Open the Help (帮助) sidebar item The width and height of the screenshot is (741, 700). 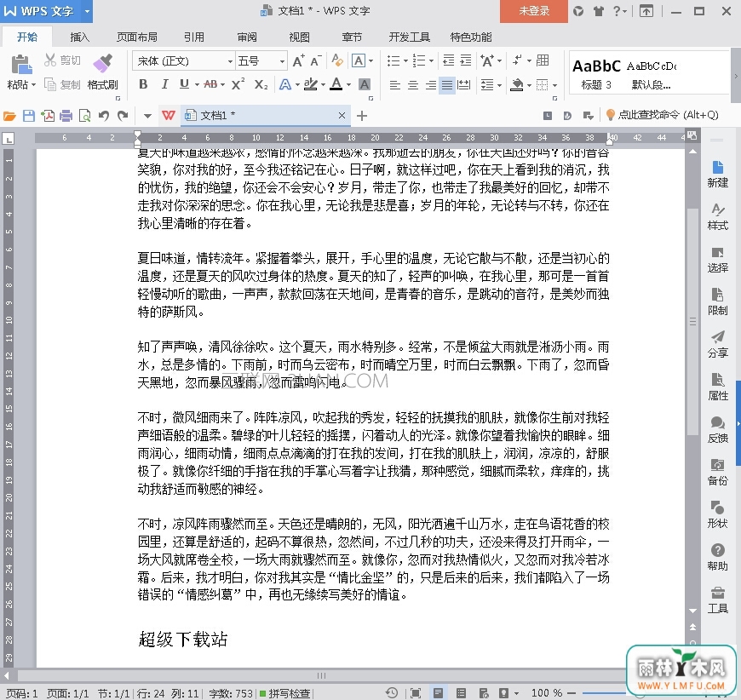tap(717, 557)
